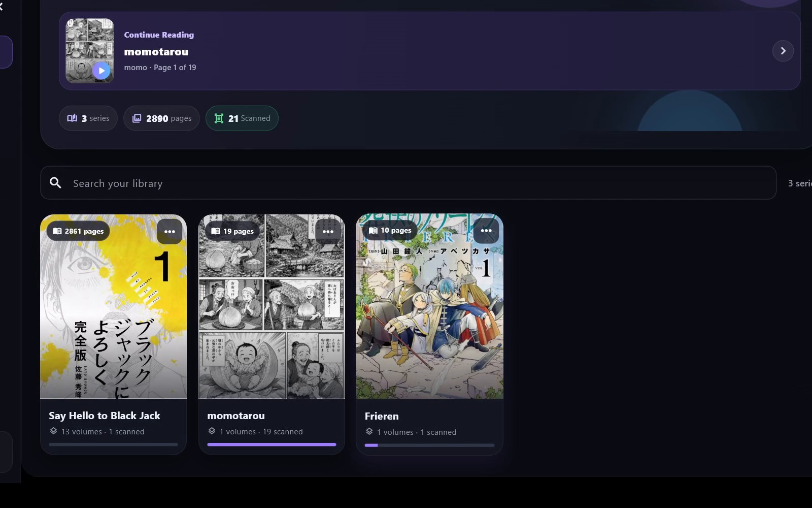Click the search magnifier icon
This screenshot has width=812, height=508.
coord(55,183)
